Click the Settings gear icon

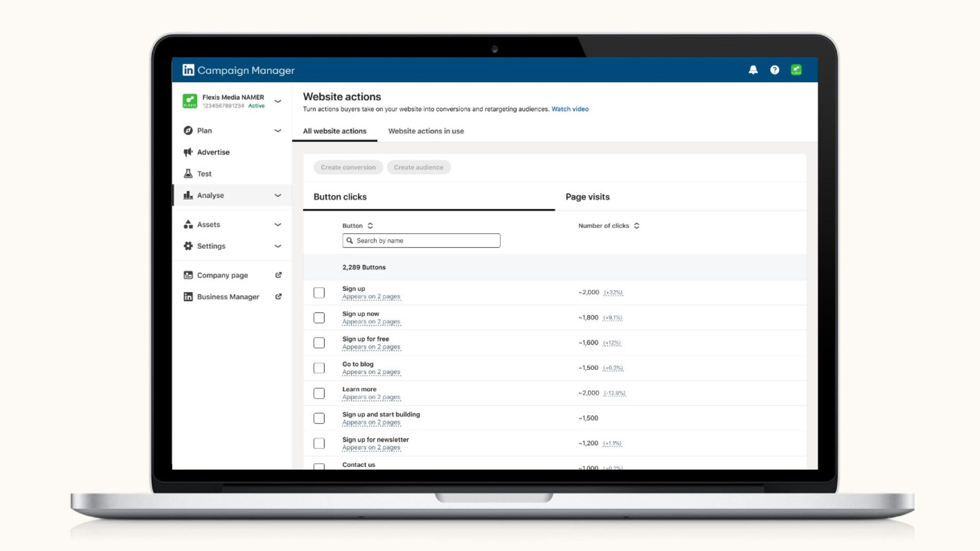pyautogui.click(x=188, y=246)
